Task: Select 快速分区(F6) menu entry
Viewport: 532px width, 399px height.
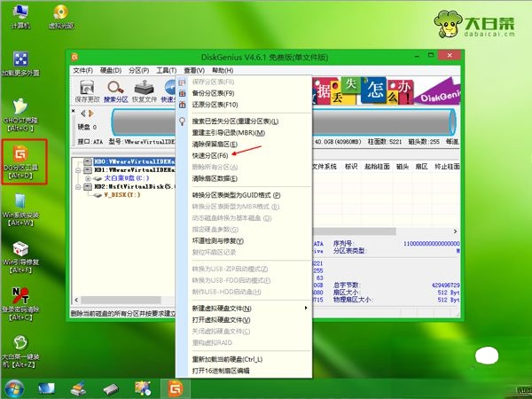Action: [x=244, y=155]
